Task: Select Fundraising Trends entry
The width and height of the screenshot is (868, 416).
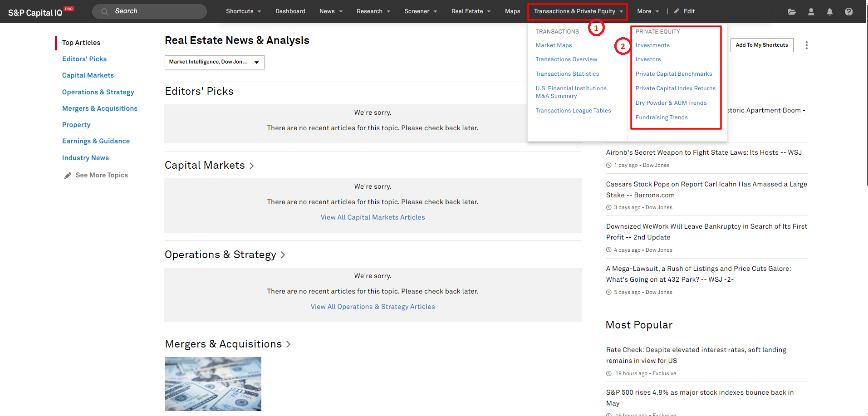Action: coord(662,117)
